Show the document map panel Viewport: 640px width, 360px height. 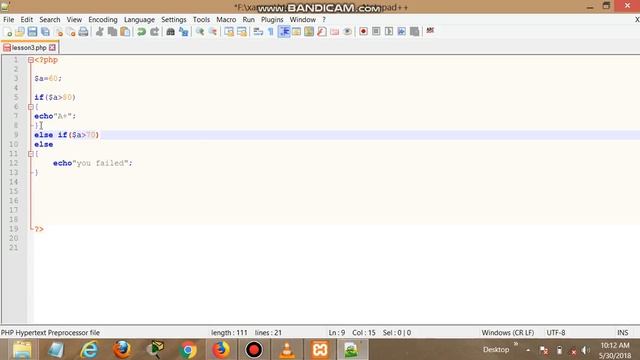309,32
